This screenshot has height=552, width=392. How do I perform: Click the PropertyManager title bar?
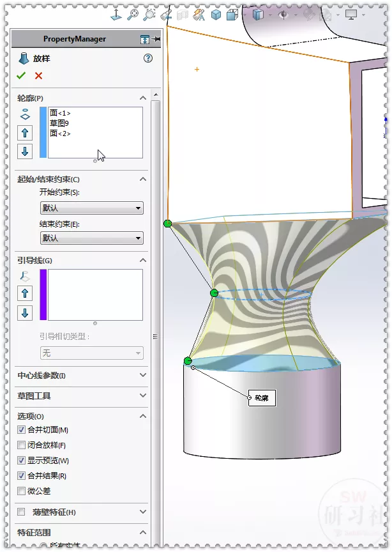75,39
